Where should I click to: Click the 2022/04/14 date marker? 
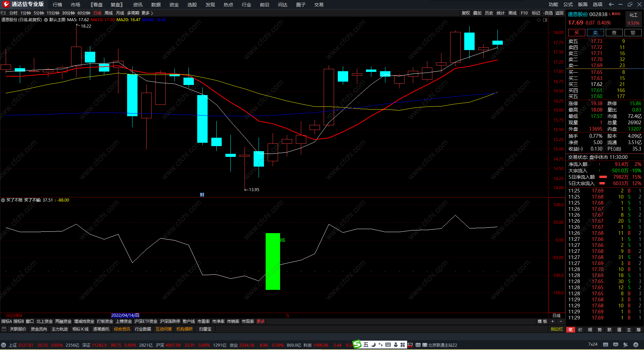click(125, 315)
